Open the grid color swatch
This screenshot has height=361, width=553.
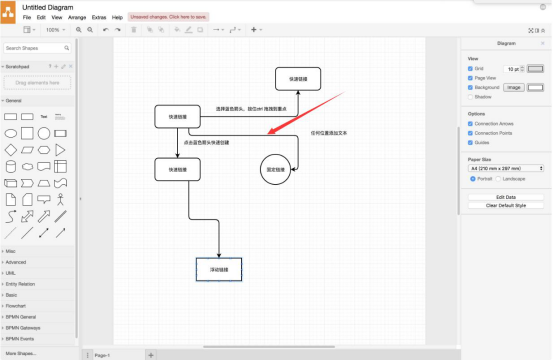click(x=535, y=69)
